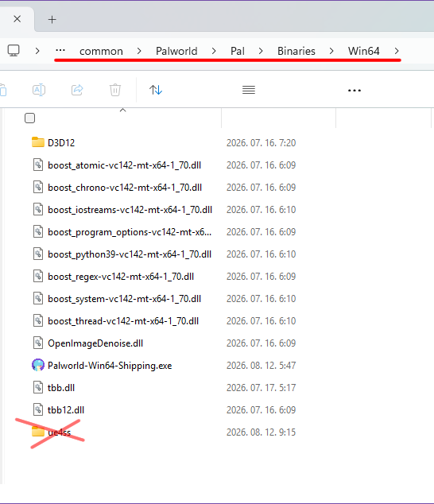
Task: Open the View layout menu
Action: pyautogui.click(x=249, y=90)
